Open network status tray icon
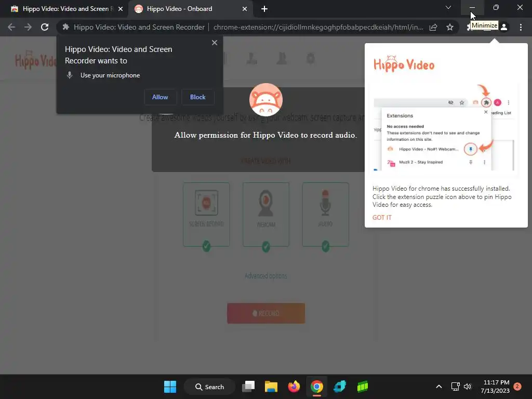Screen dimensions: 532x399 click(x=455, y=387)
